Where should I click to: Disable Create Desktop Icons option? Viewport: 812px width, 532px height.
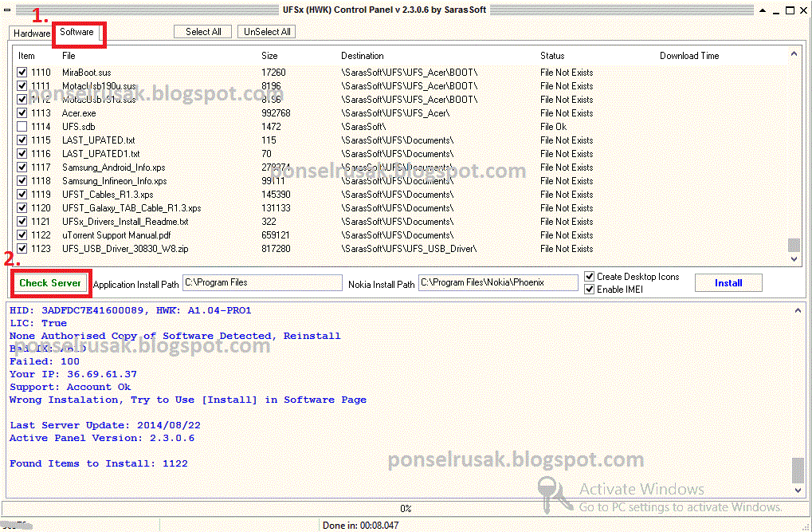tap(590, 277)
